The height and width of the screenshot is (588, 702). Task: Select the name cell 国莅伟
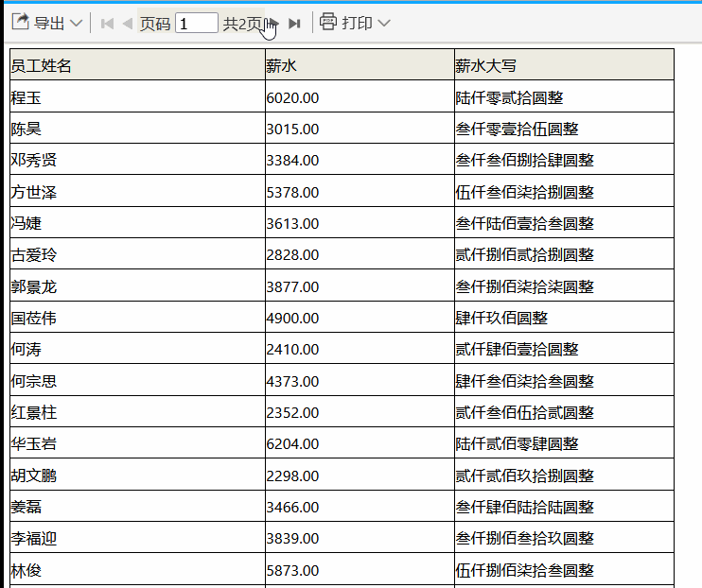pos(137,318)
